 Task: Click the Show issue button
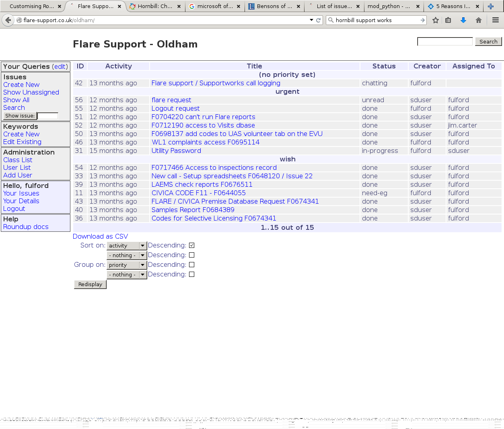coord(20,116)
